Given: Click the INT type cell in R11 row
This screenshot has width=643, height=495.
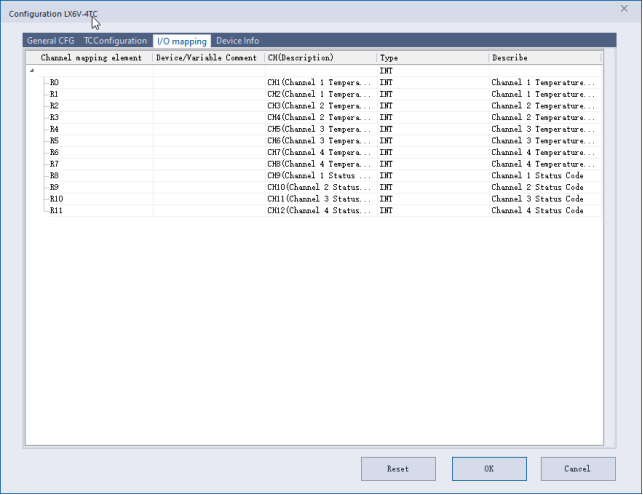Looking at the screenshot, I should click(x=433, y=210).
